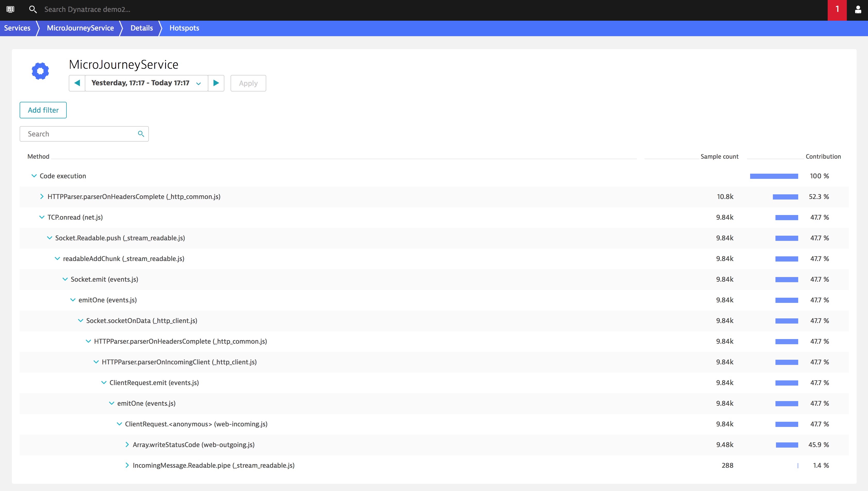This screenshot has height=491, width=868.
Task: Click the 9.48k sample count value
Action: [725, 444]
